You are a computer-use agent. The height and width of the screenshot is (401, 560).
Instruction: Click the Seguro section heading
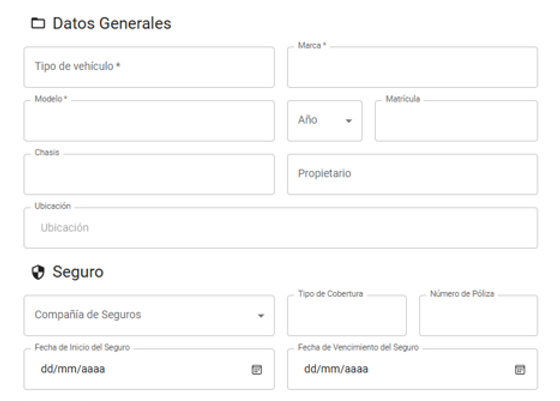[x=78, y=272]
